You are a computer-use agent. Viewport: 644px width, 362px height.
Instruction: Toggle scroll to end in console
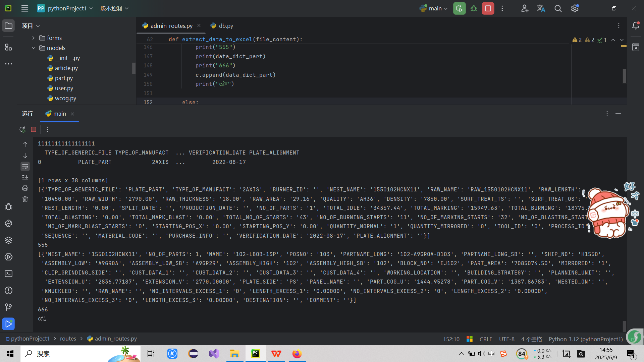pyautogui.click(x=25, y=177)
